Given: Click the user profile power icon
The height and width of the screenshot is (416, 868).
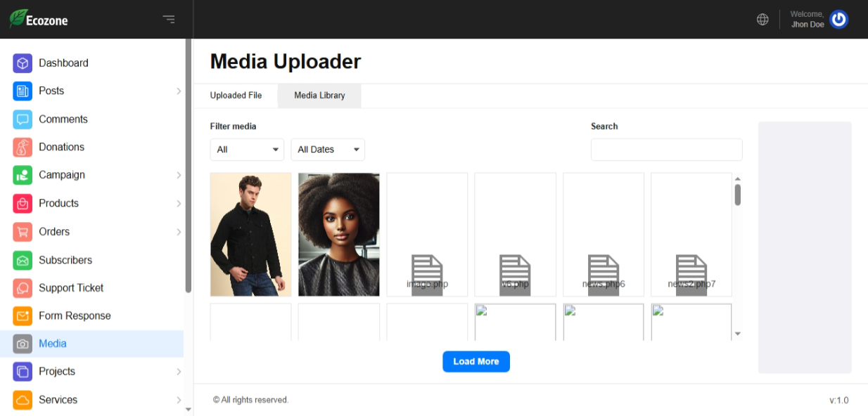Looking at the screenshot, I should (x=838, y=20).
